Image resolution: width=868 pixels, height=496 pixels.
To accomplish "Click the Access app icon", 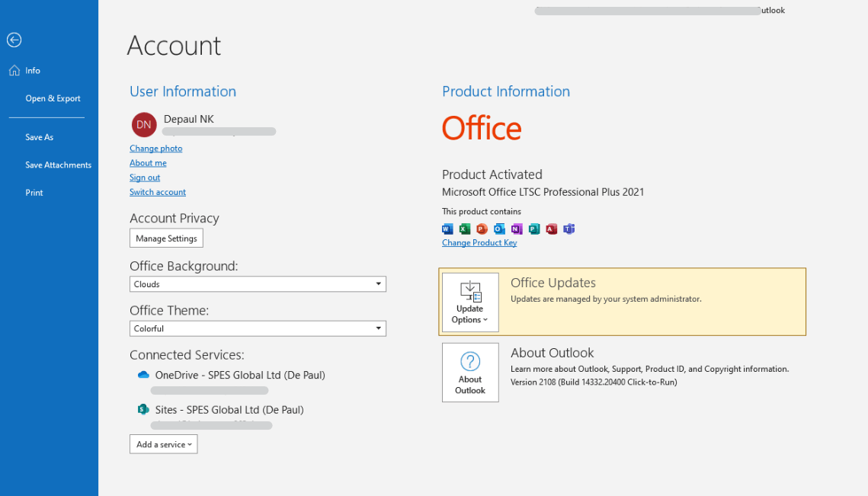I will click(551, 229).
